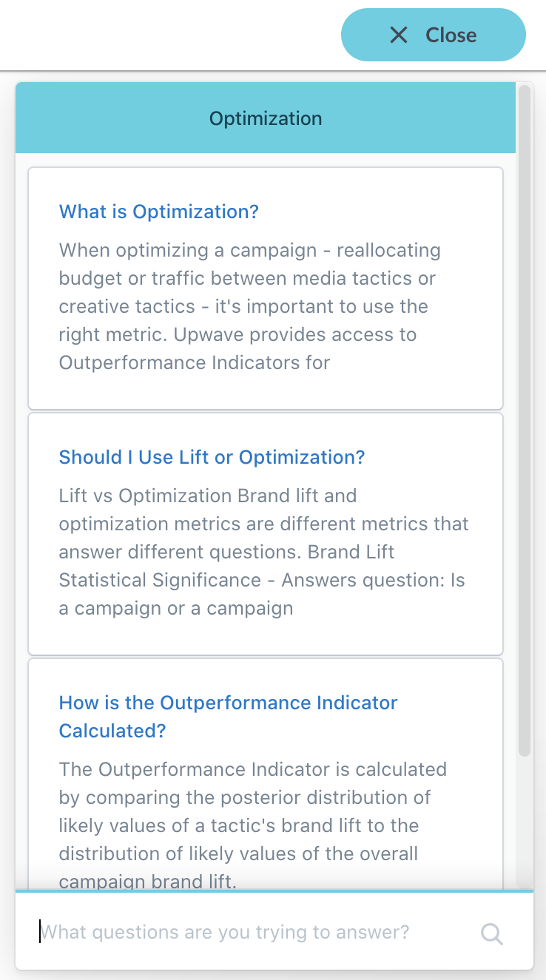Screen dimensions: 546x980
Task: Click the scrollbar track below the thumb
Action: click(x=525, y=821)
